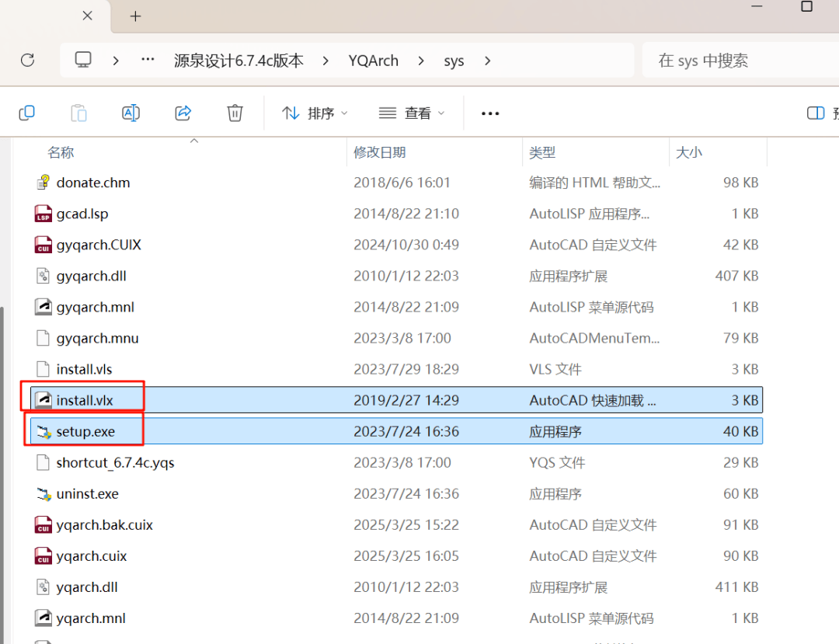
Task: Expand chevron after sys in breadcrumb
Action: pyautogui.click(x=488, y=61)
